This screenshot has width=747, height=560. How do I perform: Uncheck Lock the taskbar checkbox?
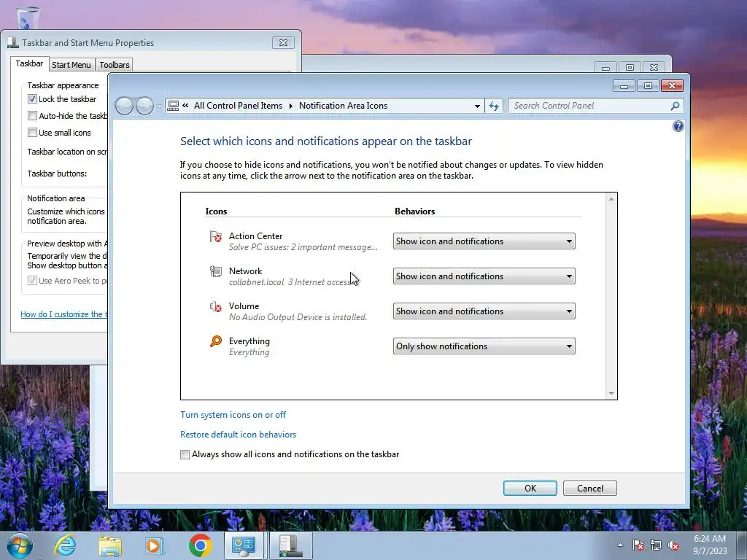point(32,99)
